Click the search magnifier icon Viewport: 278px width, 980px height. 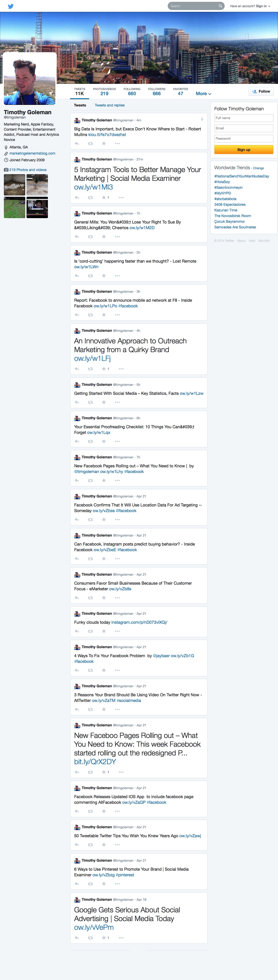point(220,6)
